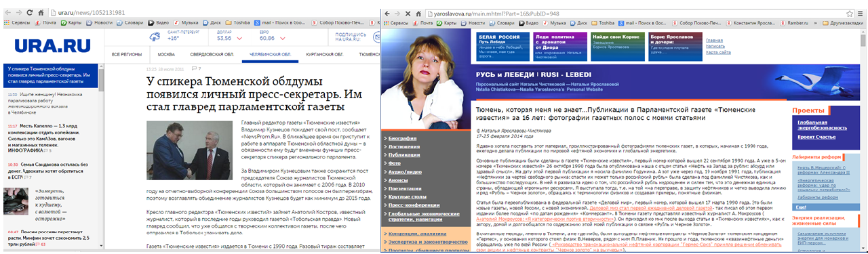
Task: Open the Rambler.ru bookmark in the right window
Action: click(x=795, y=22)
